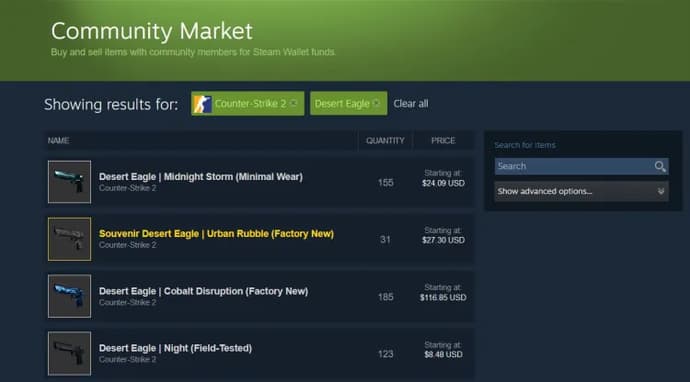This screenshot has width=690, height=382.
Task: Click the $27.30 USD price
Action: tap(443, 240)
